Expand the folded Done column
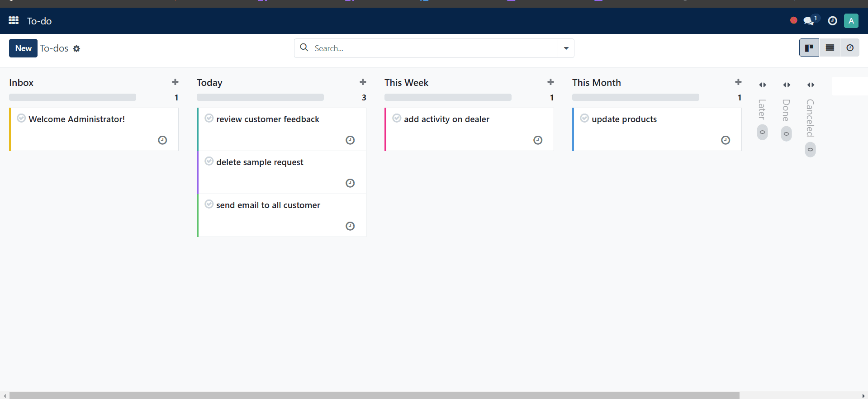Viewport: 868px width, 399px height. pos(787,85)
